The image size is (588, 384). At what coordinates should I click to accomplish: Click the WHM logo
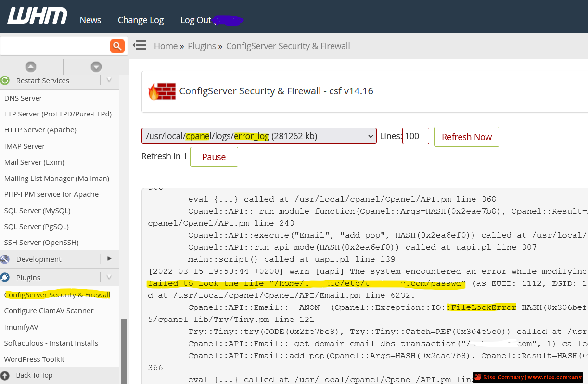tap(37, 15)
